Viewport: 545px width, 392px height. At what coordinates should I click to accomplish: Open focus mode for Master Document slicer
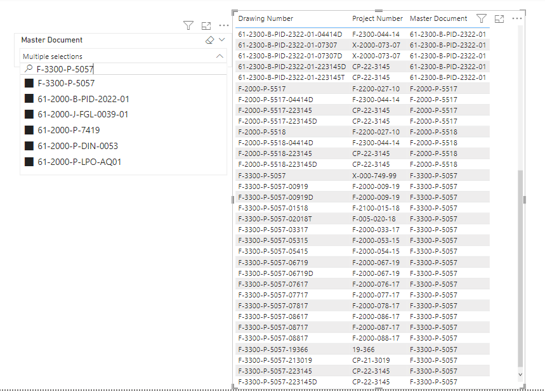coord(206,26)
